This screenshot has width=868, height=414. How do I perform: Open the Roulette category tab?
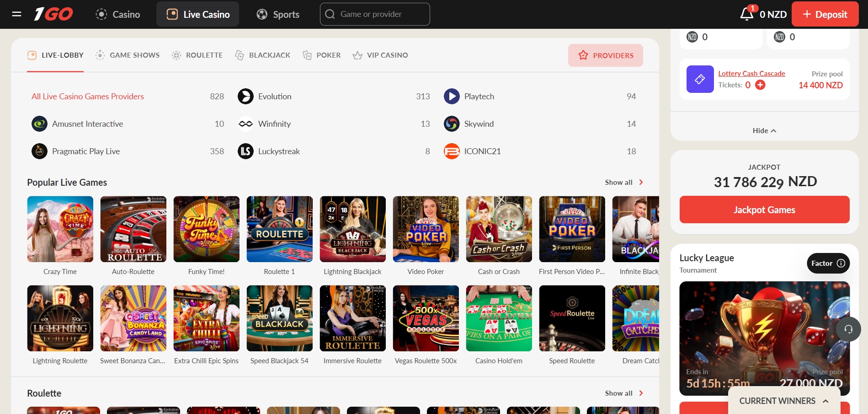tap(197, 55)
